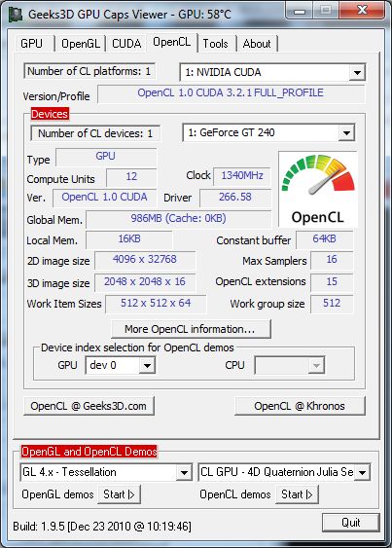Click More OpenCL information button
Screen dimensions: 392x548
(191, 329)
